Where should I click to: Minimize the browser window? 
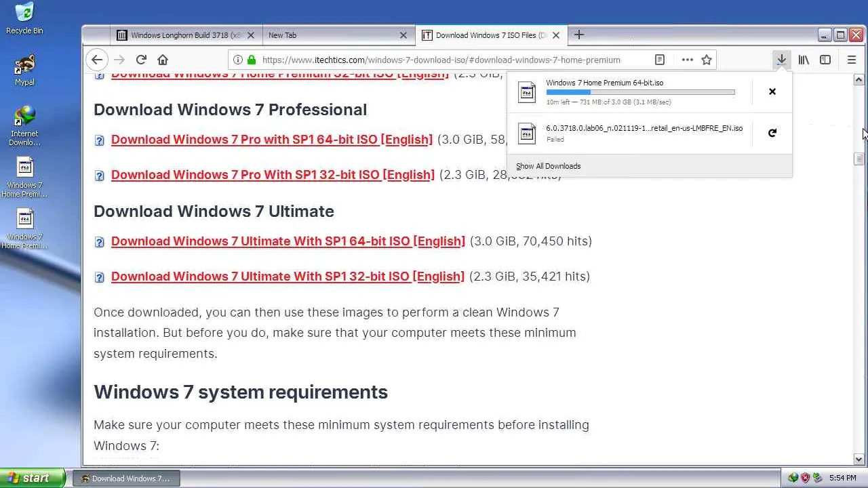pyautogui.click(x=825, y=35)
